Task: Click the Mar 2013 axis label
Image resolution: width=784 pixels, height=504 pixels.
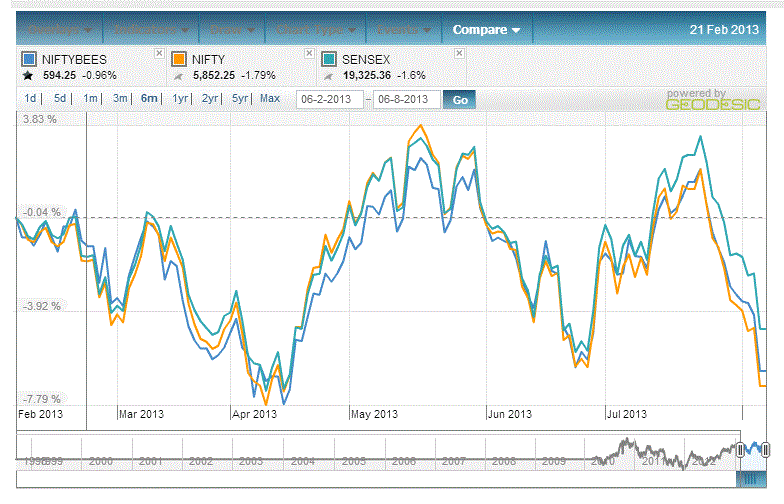Action: (142, 414)
